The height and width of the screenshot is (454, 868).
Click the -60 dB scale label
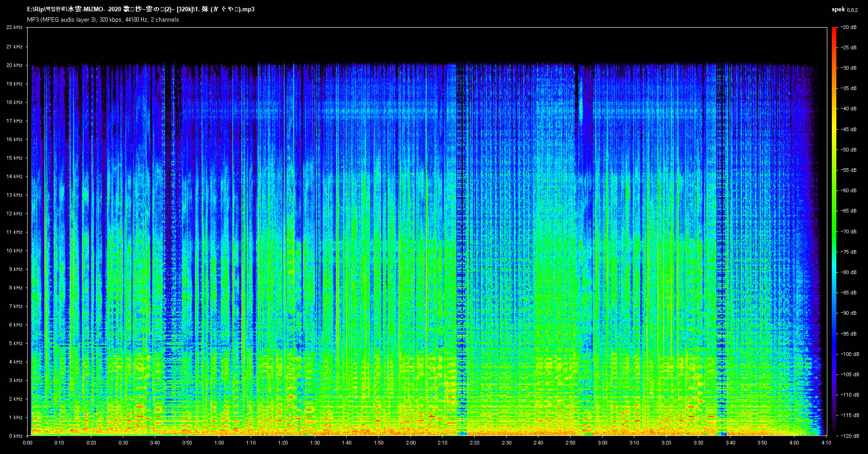click(x=849, y=190)
